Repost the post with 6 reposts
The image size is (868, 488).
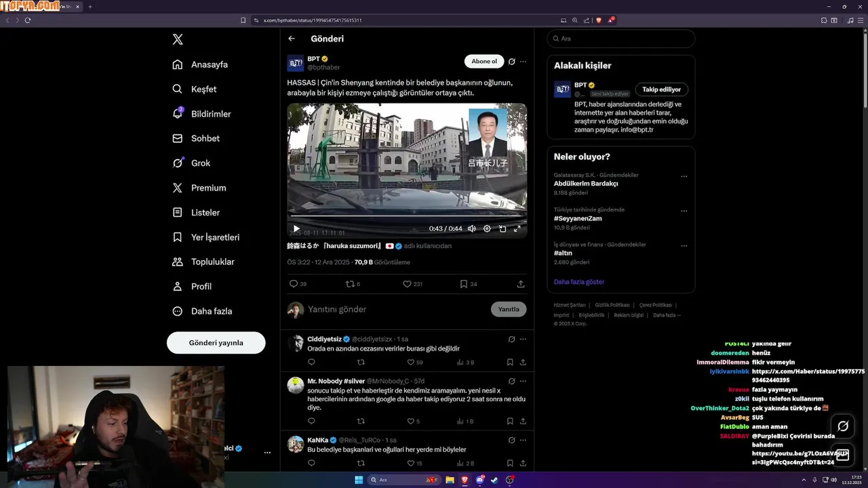353,284
